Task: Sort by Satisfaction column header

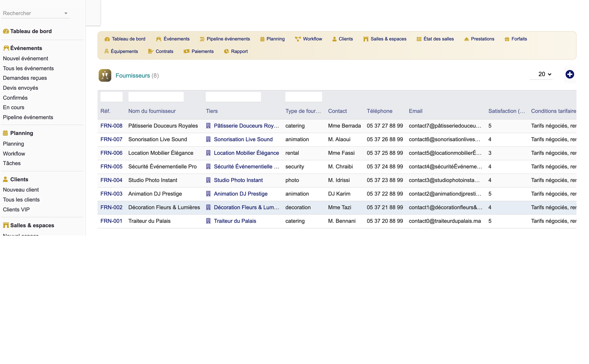Action: tap(507, 111)
